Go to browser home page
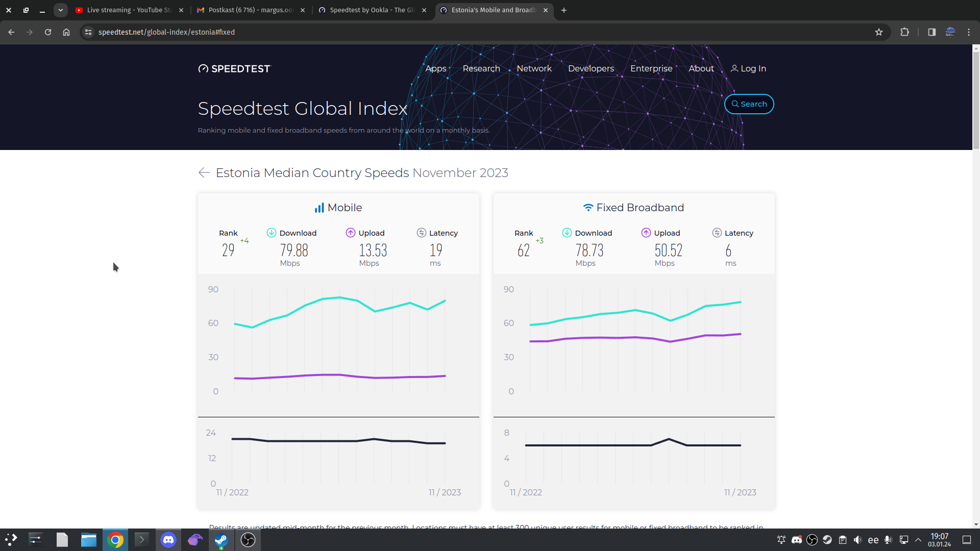Viewport: 980px width, 551px height. click(x=66, y=32)
